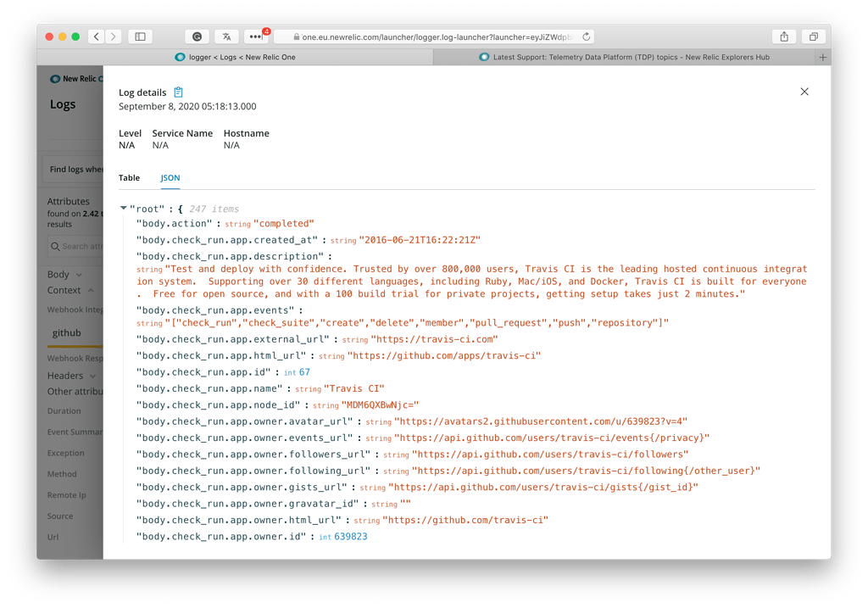
Task: Click the New Relic logo
Action: pos(55,79)
